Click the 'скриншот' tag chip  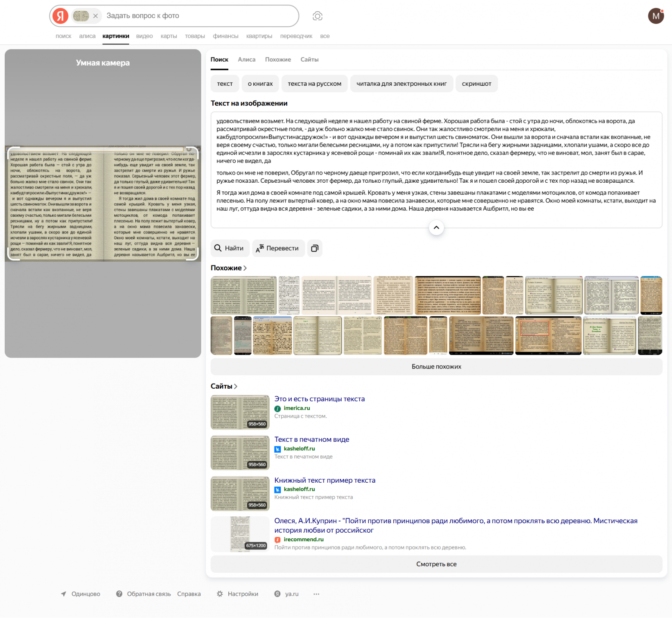476,84
